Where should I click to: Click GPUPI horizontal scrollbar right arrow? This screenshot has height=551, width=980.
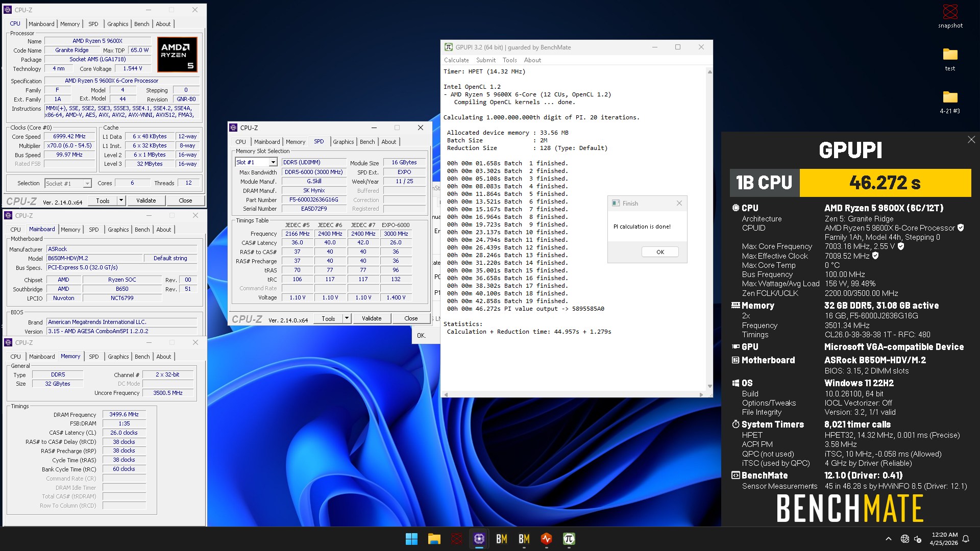click(701, 394)
